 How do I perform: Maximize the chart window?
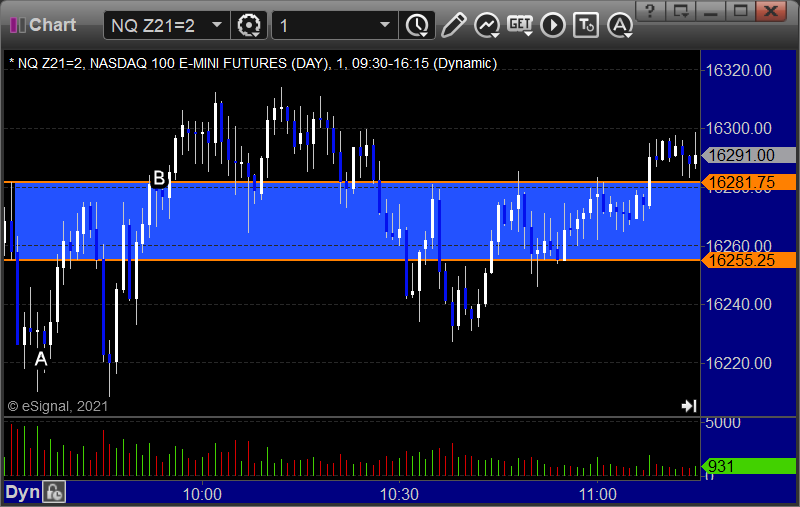(x=741, y=11)
